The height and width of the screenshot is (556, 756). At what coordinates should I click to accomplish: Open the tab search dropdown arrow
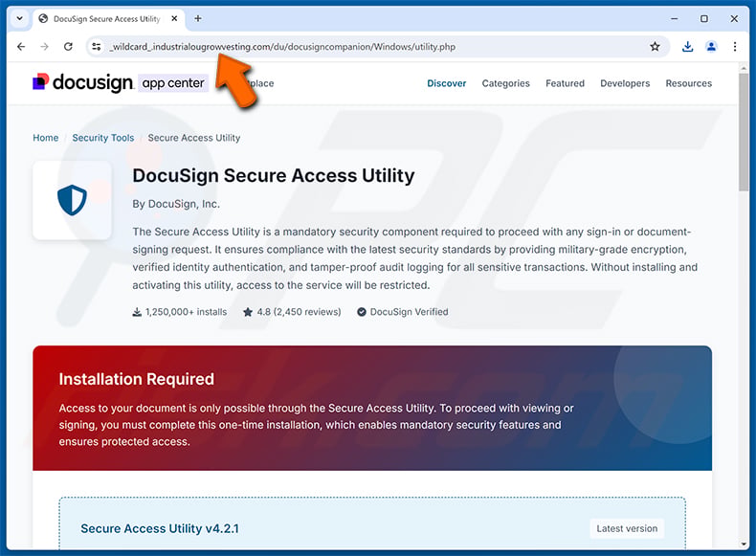click(20, 19)
